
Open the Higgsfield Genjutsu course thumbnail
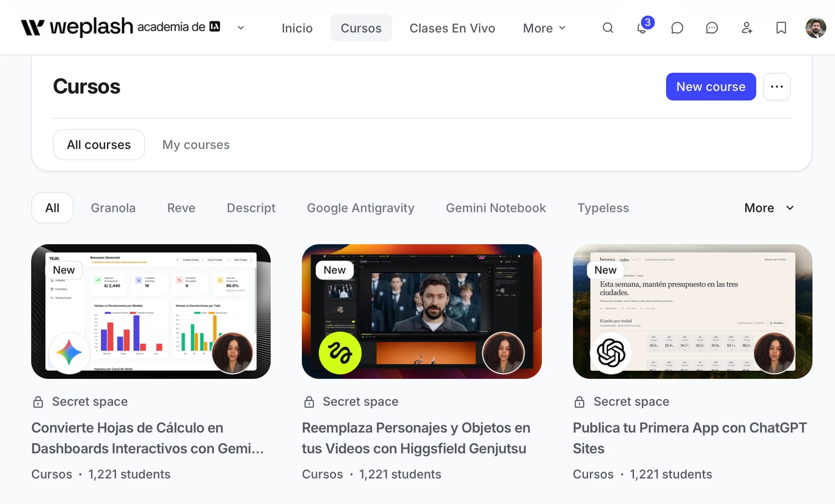(x=421, y=311)
